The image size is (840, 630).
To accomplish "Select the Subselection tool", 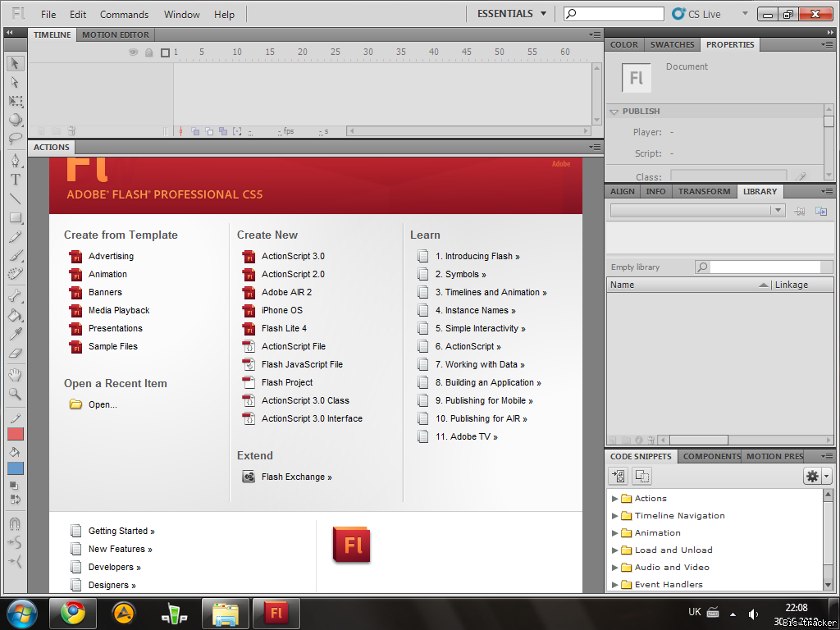I will click(15, 82).
